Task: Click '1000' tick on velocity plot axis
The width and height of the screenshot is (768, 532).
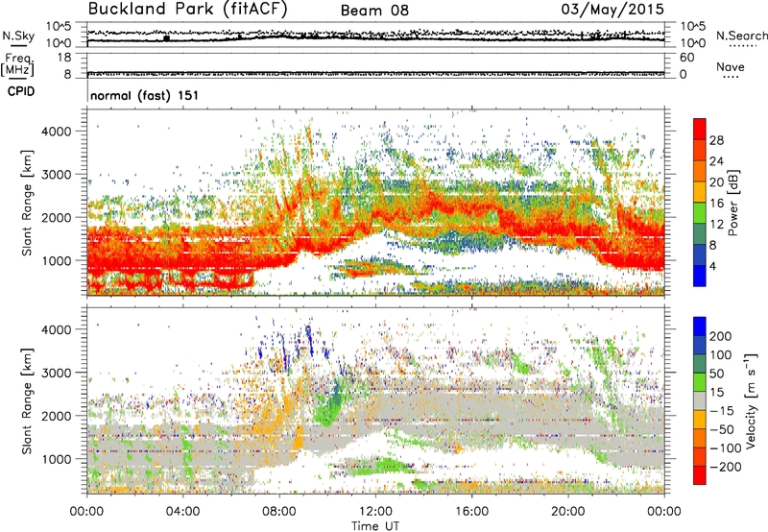Action: coord(56,459)
